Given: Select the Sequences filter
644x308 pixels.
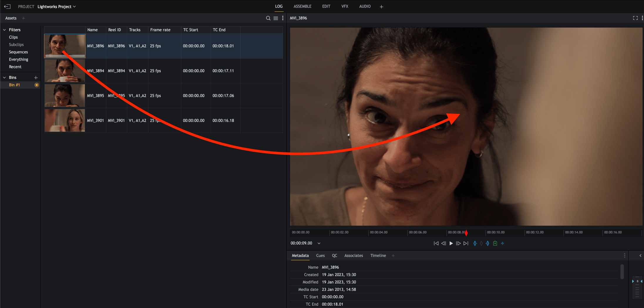Looking at the screenshot, I should click(x=18, y=52).
